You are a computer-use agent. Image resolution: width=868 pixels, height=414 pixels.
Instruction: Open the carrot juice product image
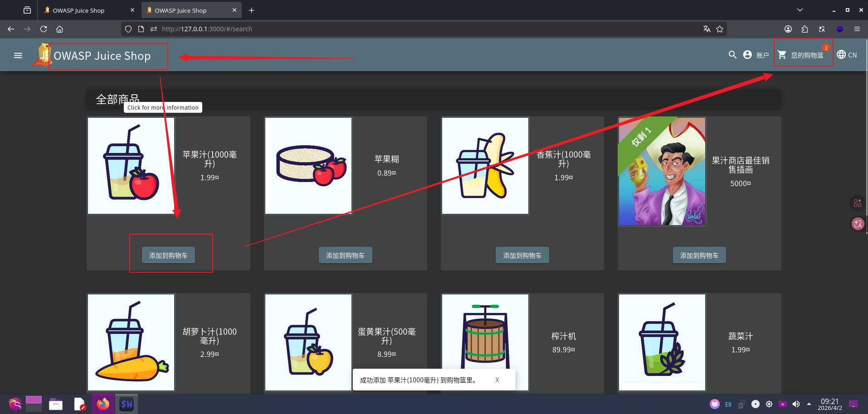coord(131,342)
